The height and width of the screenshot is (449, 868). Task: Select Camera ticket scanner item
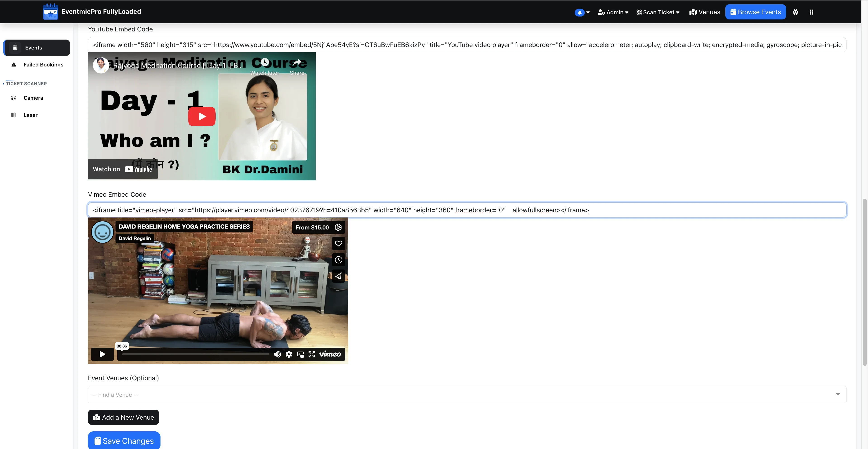37,98
